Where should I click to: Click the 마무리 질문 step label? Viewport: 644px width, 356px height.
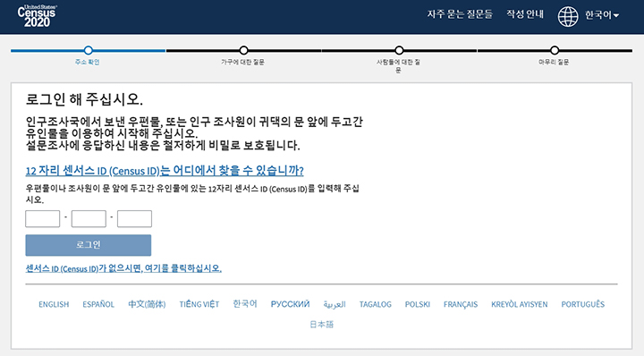click(554, 62)
